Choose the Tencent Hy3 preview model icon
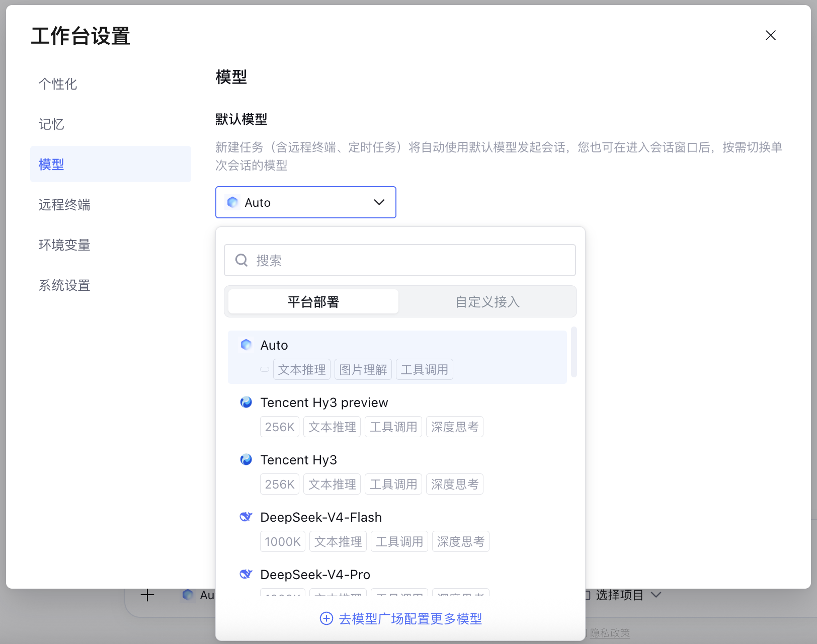 click(246, 402)
